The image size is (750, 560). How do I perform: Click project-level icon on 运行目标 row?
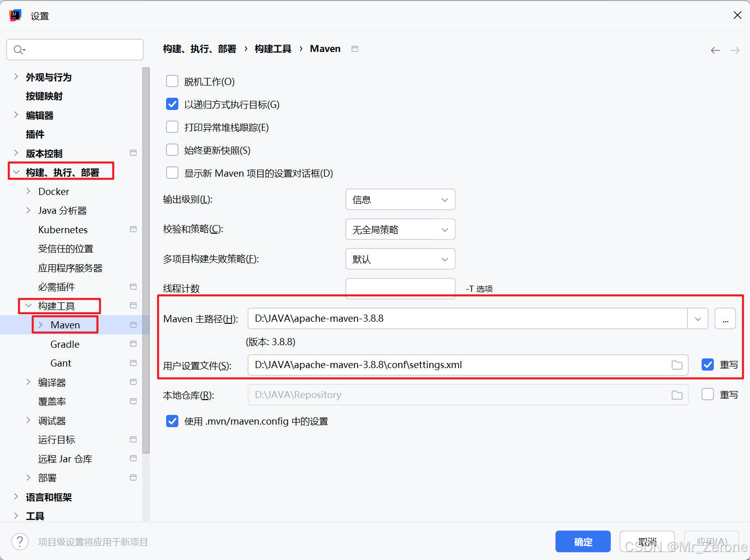tap(133, 439)
